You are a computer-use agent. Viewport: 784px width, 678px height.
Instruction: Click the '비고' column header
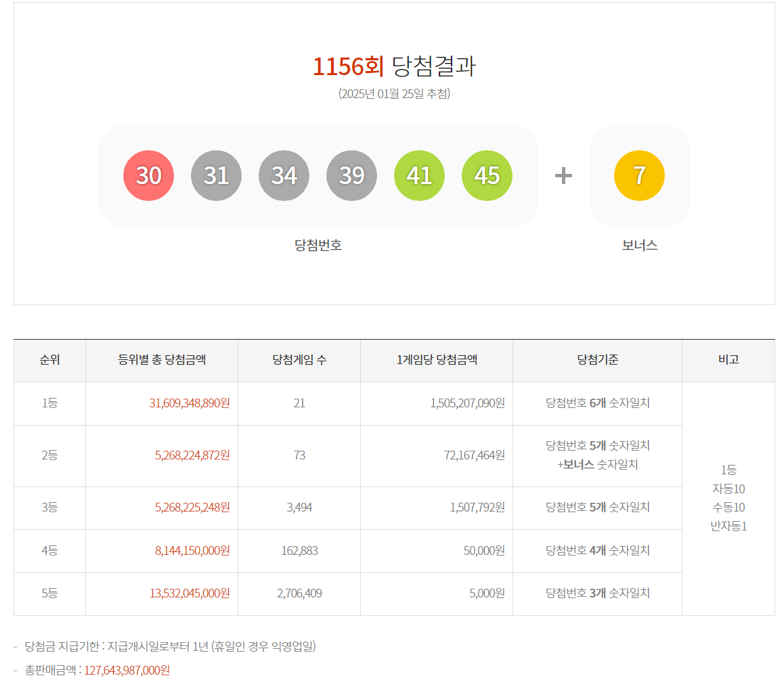[728, 360]
